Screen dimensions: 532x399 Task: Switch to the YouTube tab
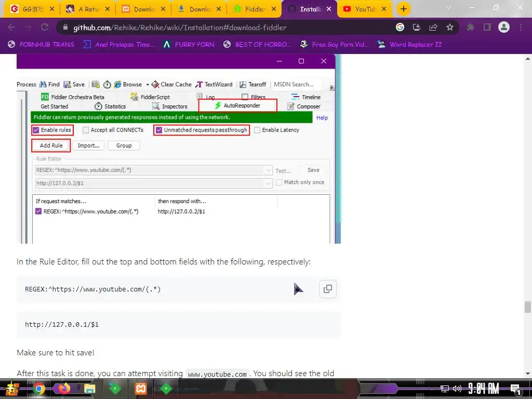pos(365,9)
